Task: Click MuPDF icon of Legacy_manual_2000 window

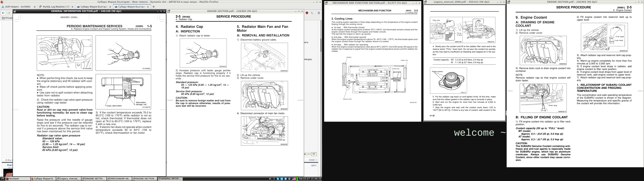Action: coord(425,2)
